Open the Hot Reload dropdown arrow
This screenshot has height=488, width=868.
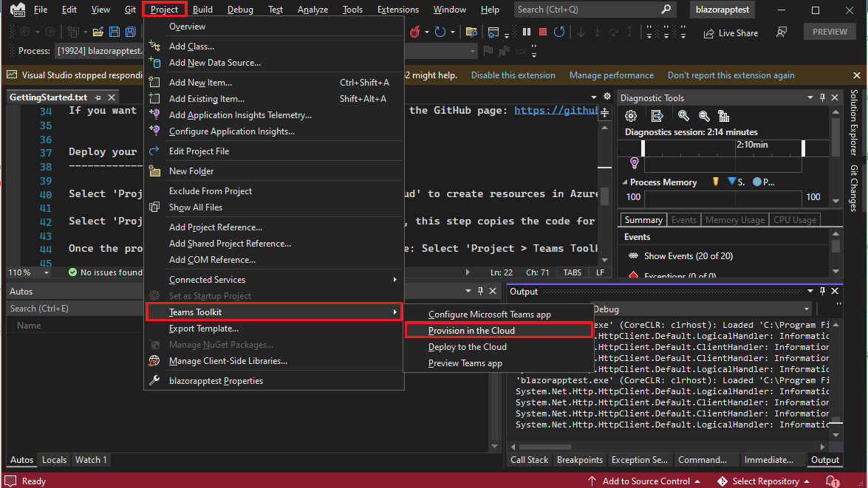[x=427, y=32]
